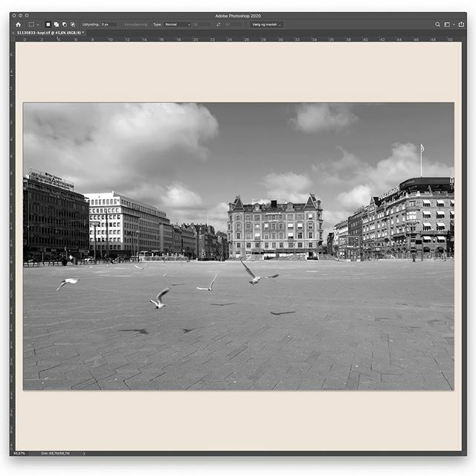
Task: Edit the Udtynding feather value field
Action: [x=109, y=25]
